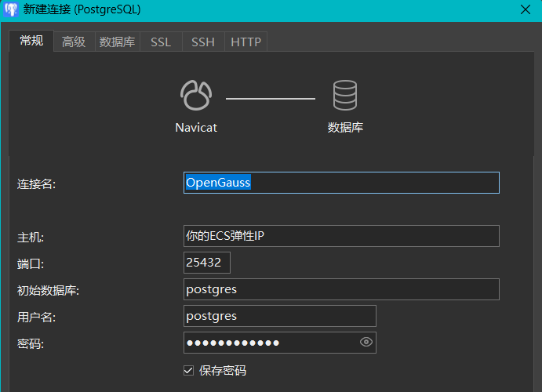Show password with the eye icon
This screenshot has height=392, width=542.
point(366,342)
